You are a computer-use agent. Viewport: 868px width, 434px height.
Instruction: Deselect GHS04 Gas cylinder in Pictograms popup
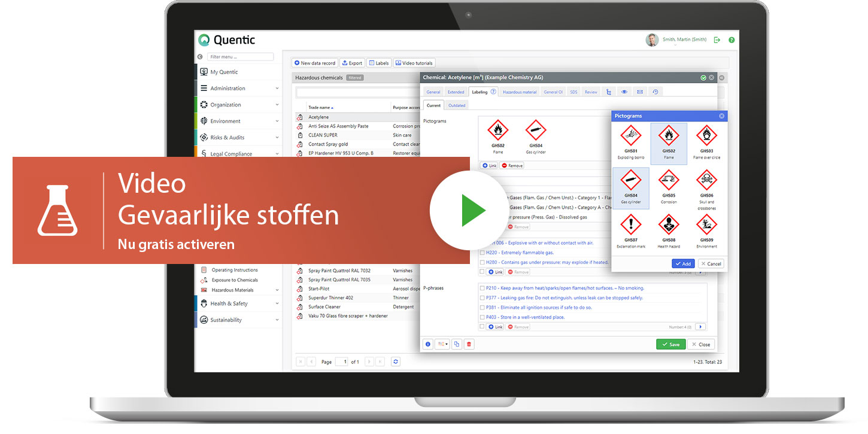coord(631,188)
